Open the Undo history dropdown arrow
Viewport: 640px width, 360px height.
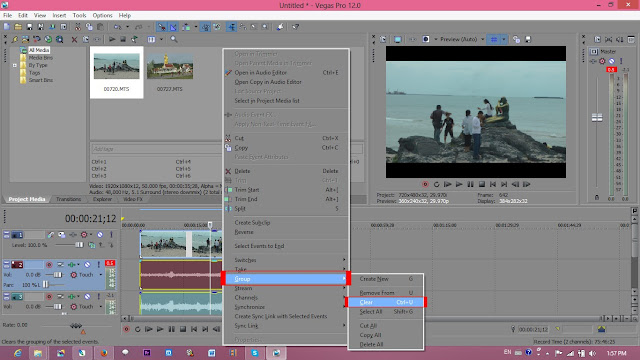[x=127, y=27]
